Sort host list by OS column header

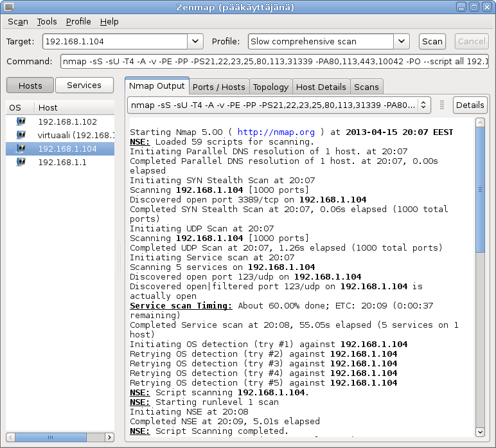tap(20, 107)
